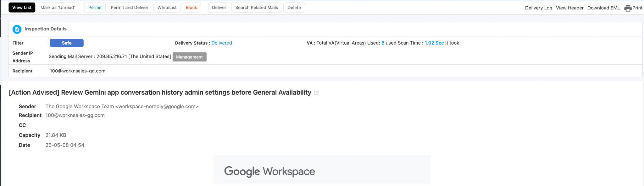Viewport: 644px width, 186px height.
Task: Block this sender
Action: pos(192,8)
